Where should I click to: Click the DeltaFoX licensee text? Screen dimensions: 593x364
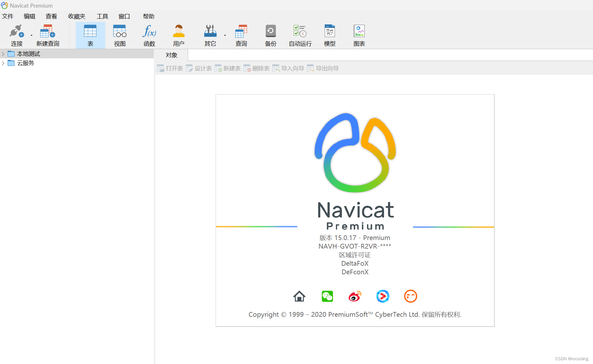355,263
